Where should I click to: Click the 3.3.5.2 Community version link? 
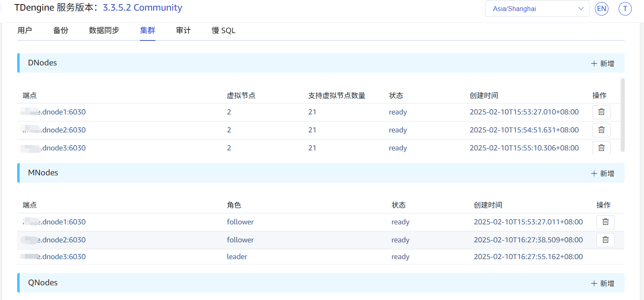pos(142,8)
